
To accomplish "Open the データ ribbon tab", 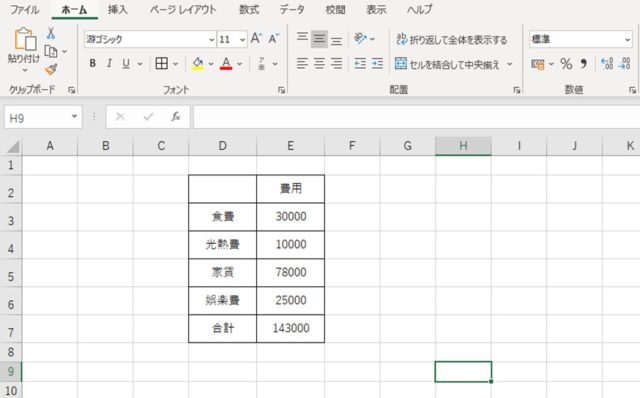I will click(x=292, y=9).
